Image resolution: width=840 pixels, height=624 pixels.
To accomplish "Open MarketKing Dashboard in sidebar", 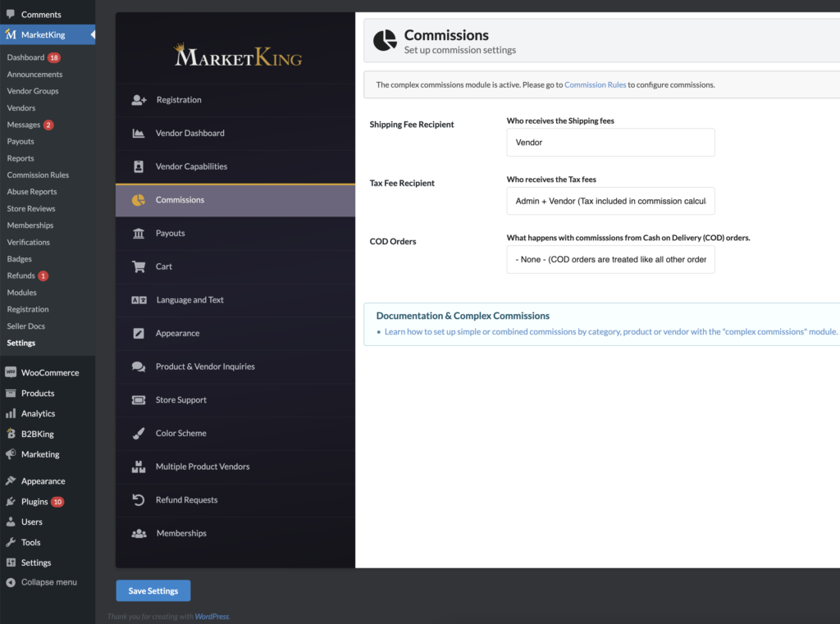I will pos(25,57).
